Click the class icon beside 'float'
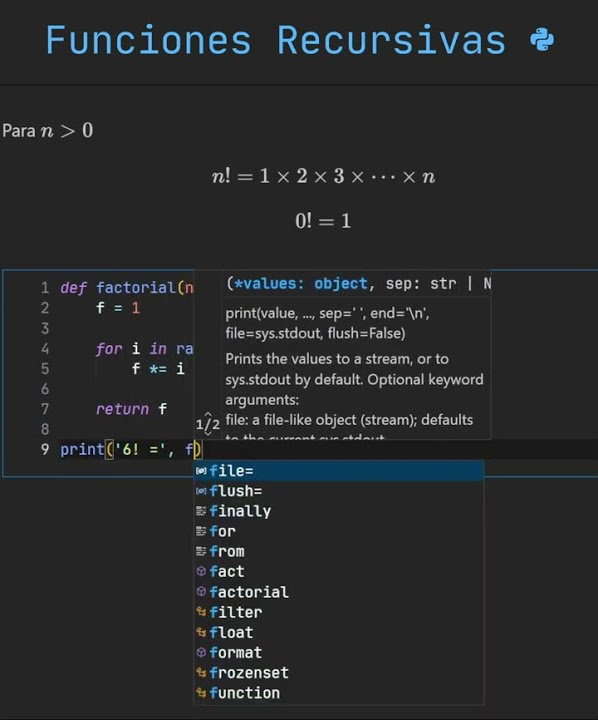The image size is (598, 720). pos(201,632)
